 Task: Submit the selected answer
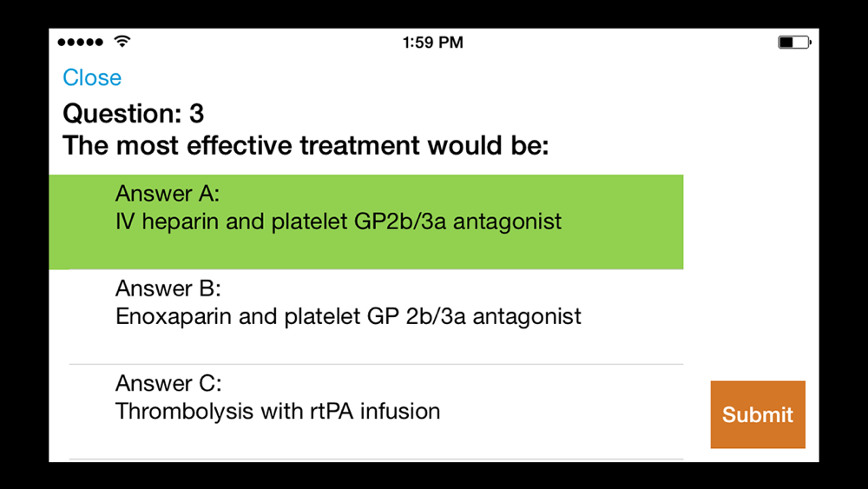point(757,414)
